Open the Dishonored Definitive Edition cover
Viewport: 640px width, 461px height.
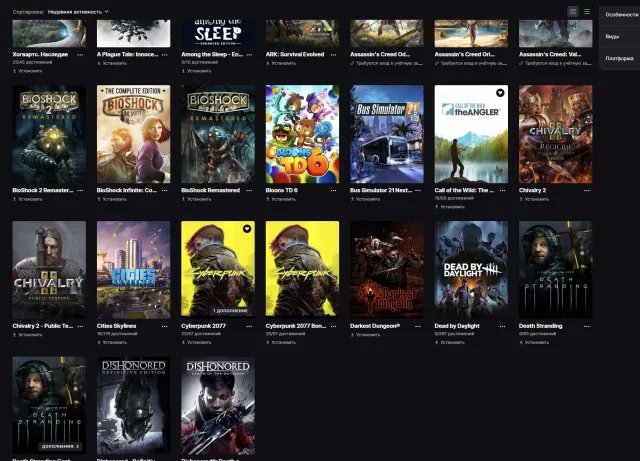pos(133,405)
